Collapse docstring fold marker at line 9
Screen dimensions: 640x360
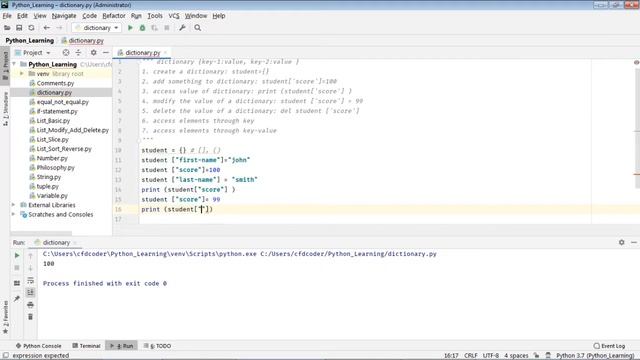pyautogui.click(x=138, y=140)
